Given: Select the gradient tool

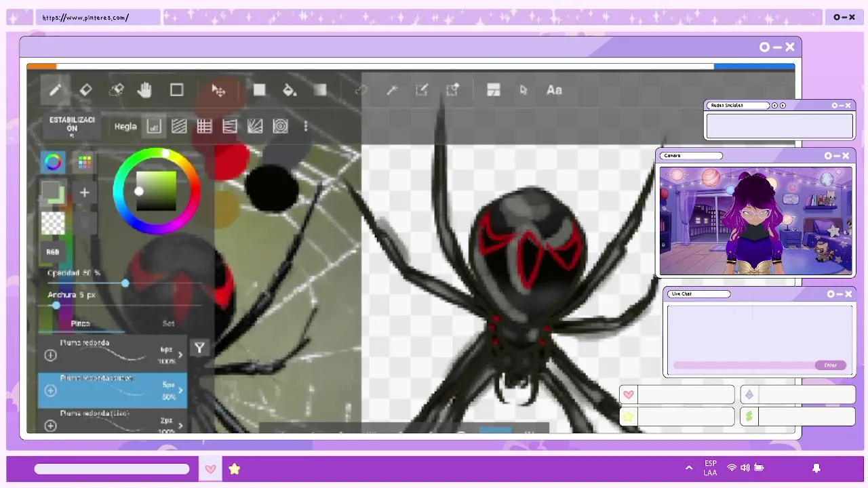Looking at the screenshot, I should [x=320, y=90].
